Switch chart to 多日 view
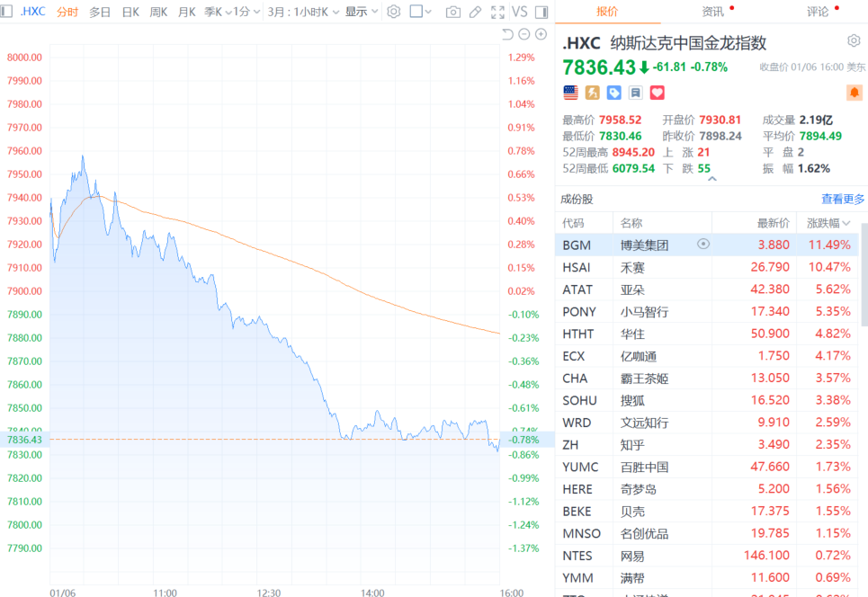The height and width of the screenshot is (597, 868). (x=100, y=12)
